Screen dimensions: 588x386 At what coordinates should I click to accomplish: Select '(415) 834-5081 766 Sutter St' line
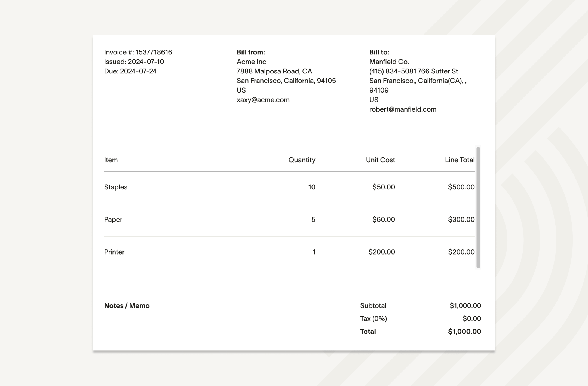(x=414, y=71)
